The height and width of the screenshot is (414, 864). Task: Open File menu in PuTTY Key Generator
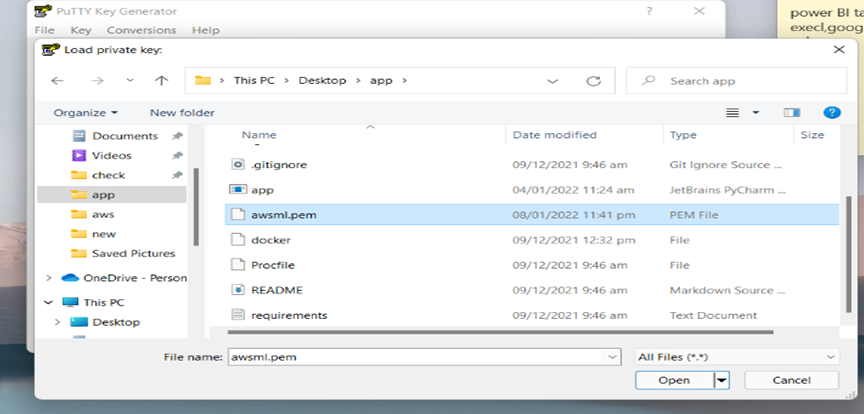[45, 30]
